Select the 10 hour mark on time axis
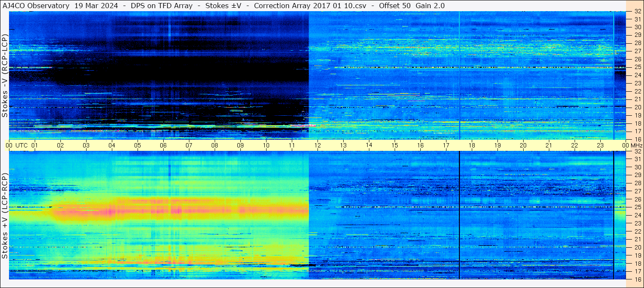The width and height of the screenshot is (644, 288). [266, 145]
